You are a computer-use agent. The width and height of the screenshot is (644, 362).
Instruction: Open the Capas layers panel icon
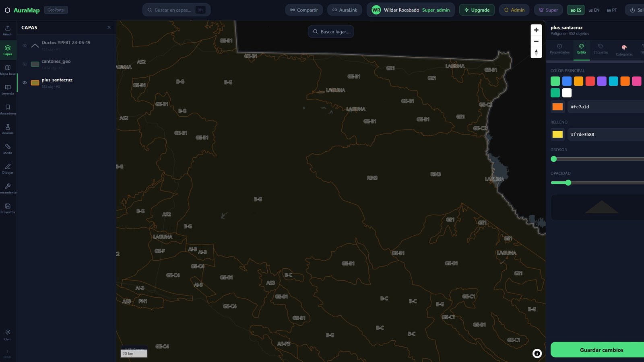[x=8, y=50]
